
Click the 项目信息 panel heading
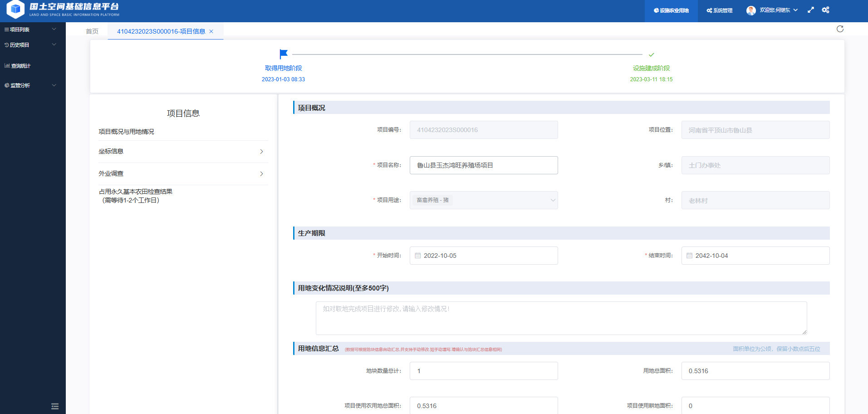[x=183, y=113]
